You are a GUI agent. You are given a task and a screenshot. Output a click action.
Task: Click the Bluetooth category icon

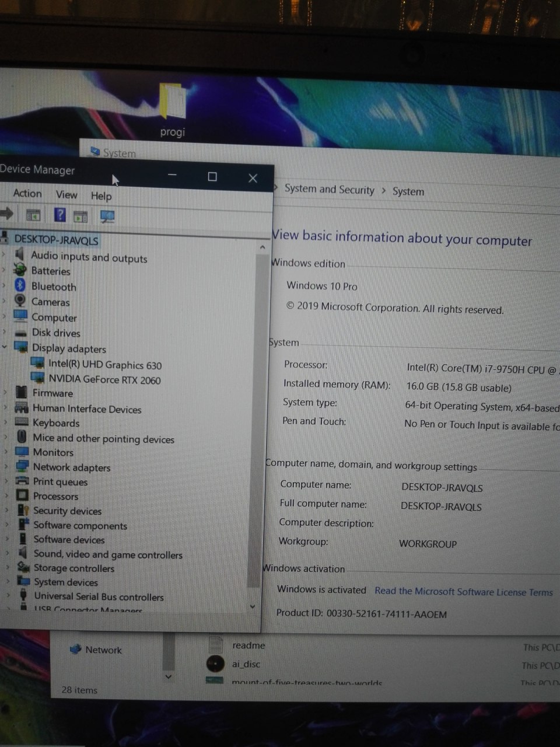coord(20,285)
